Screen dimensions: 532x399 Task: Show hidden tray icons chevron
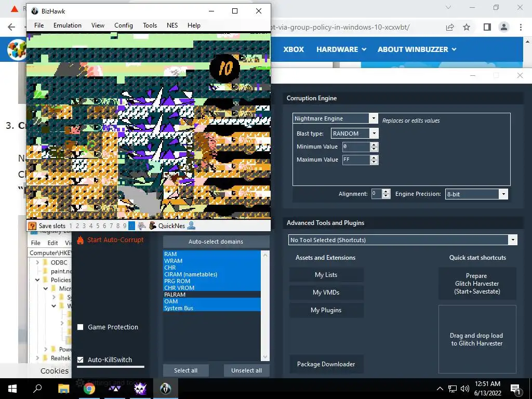click(440, 389)
